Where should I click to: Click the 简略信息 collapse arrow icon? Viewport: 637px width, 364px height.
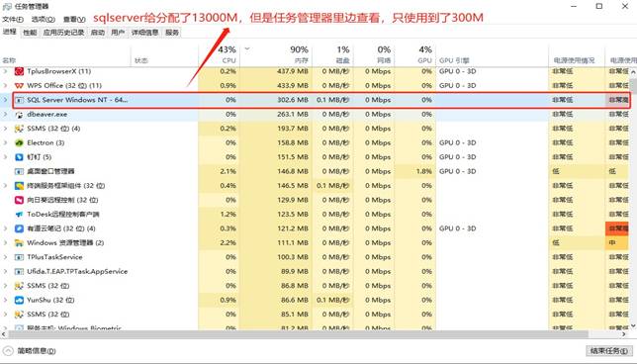(x=8, y=351)
